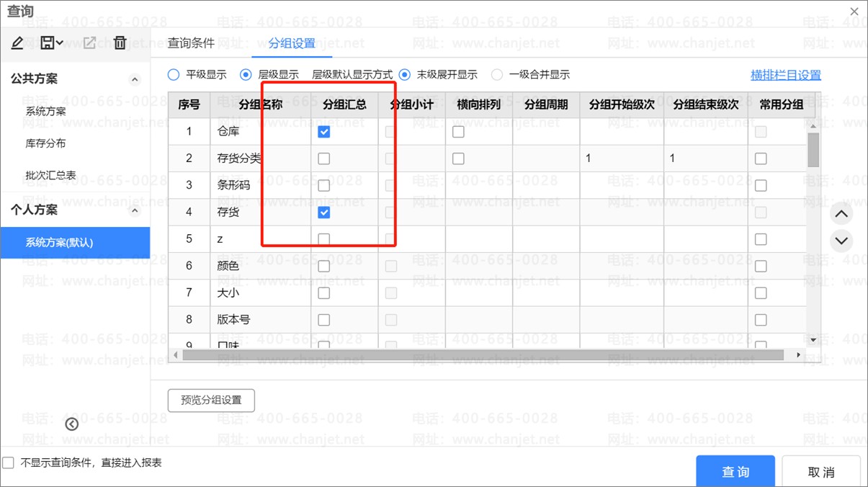
Task: Select the 批次汇总表 scheme
Action: click(x=51, y=175)
